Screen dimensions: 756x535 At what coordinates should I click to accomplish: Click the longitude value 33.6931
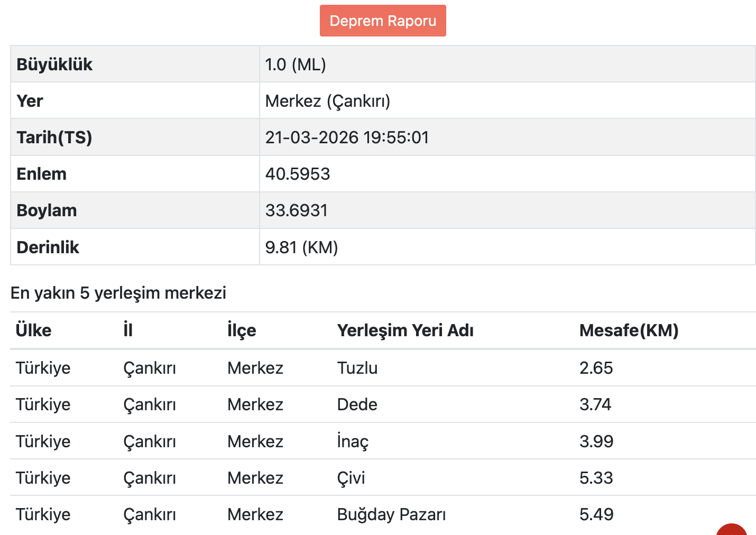[x=297, y=210]
